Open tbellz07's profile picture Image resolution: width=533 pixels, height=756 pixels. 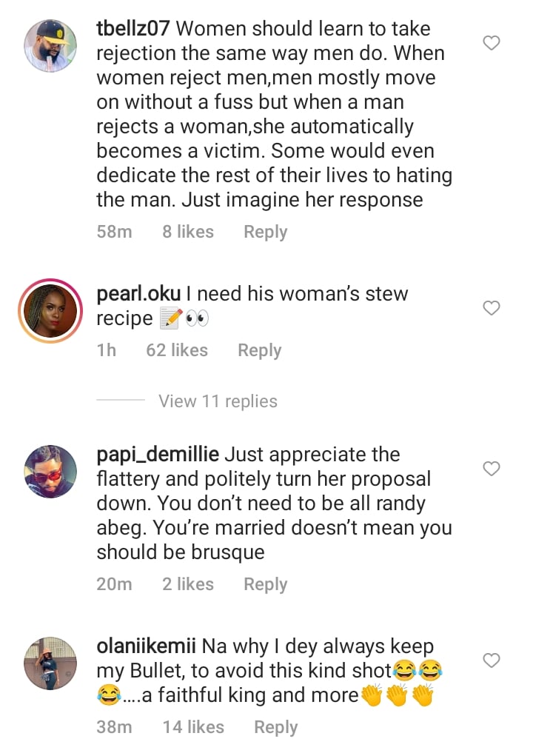tap(50, 46)
